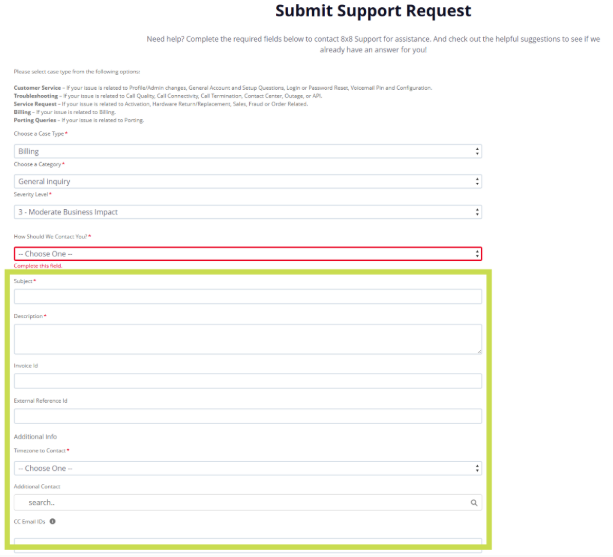Click the Description box resize handle
The image size is (613, 557).
click(x=478, y=350)
